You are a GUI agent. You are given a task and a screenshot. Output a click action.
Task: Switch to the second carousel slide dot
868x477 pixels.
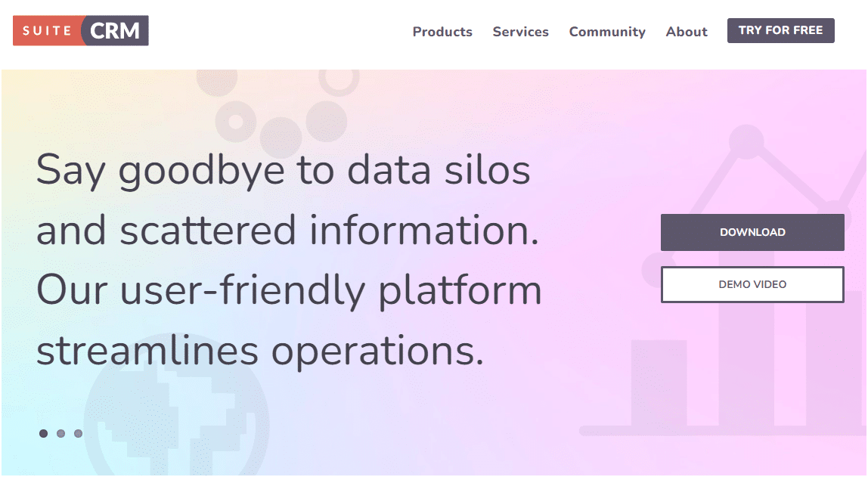(60, 433)
